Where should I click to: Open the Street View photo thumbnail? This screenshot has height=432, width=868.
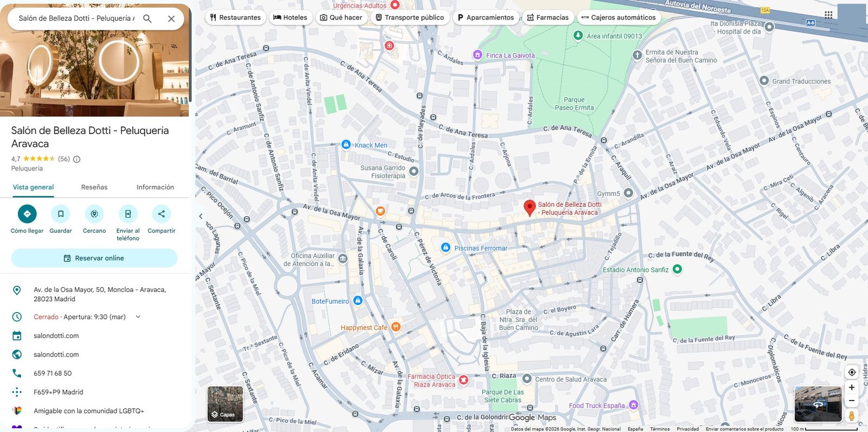[x=818, y=404]
